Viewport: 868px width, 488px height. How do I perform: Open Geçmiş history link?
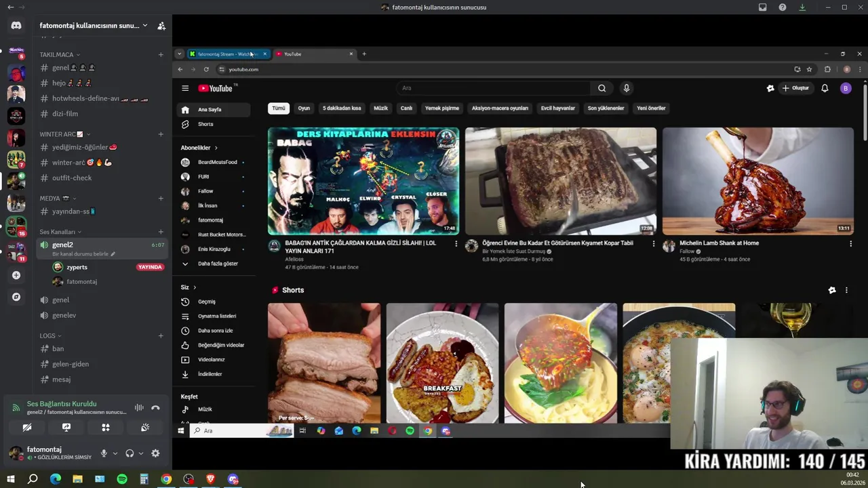pos(212,302)
